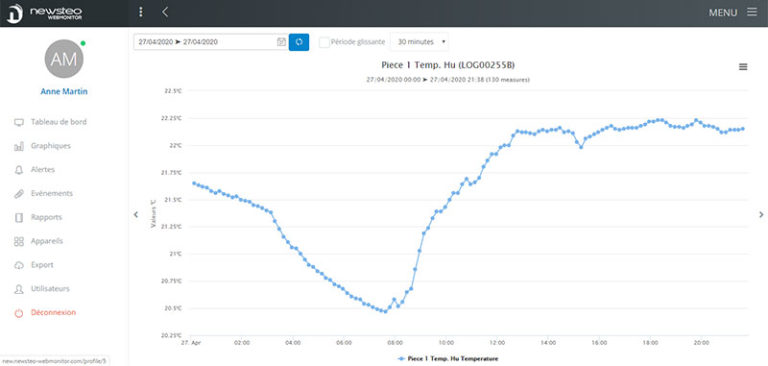Click the three-dot vertical options icon
The image size is (768, 366).
click(x=141, y=12)
